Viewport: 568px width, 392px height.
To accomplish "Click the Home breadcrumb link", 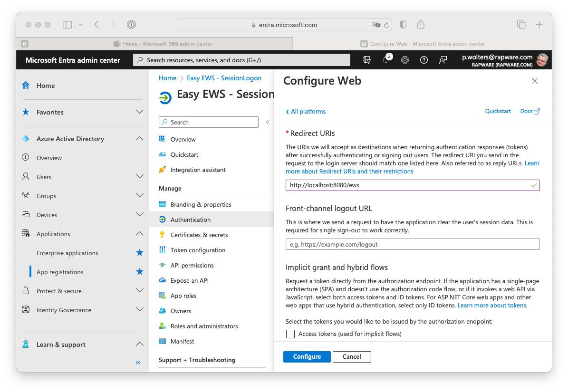I will 167,78.
